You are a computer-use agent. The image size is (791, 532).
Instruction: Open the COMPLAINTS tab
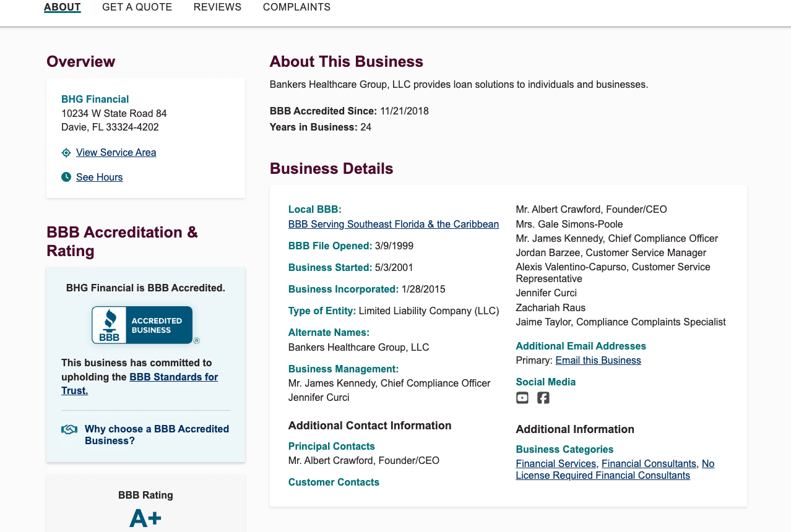point(296,7)
